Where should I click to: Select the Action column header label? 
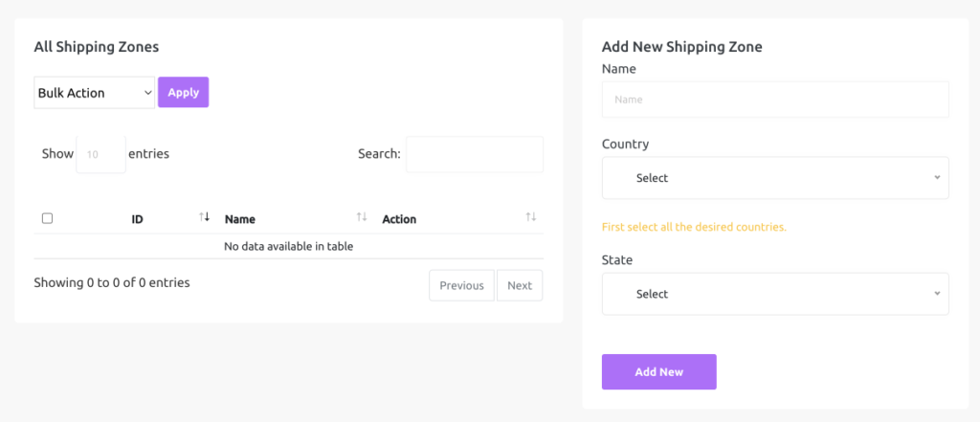[399, 219]
